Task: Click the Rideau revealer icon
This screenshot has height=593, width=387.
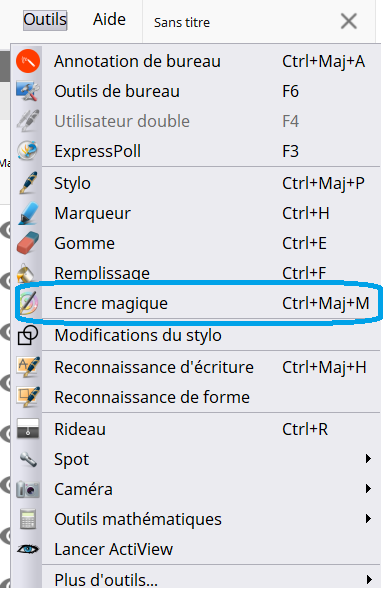Action: pos(28,429)
